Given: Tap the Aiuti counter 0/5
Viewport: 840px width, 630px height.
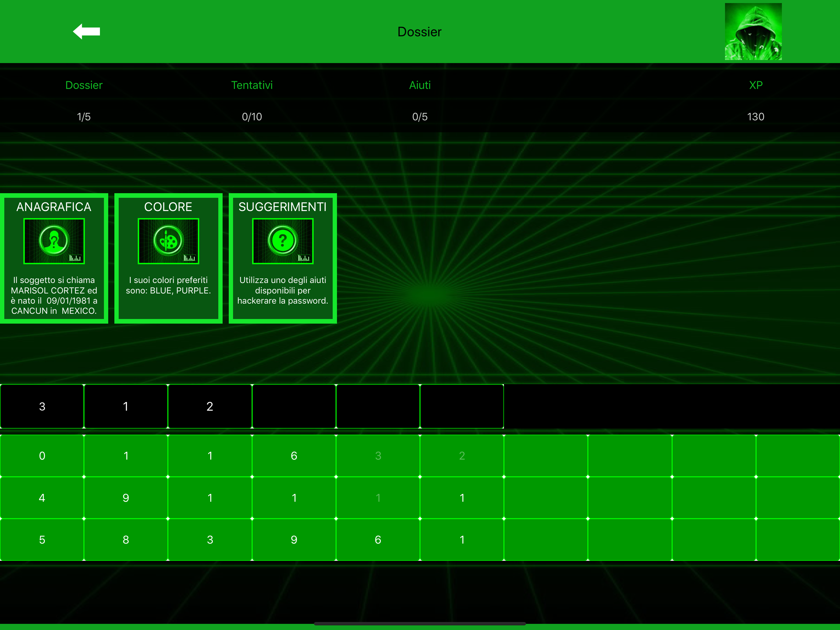Looking at the screenshot, I should [420, 117].
